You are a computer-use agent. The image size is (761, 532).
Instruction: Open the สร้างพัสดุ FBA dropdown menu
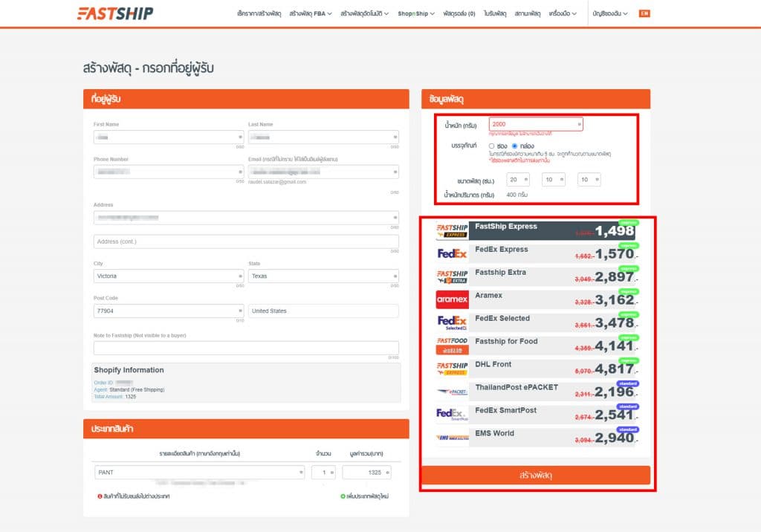coord(311,13)
